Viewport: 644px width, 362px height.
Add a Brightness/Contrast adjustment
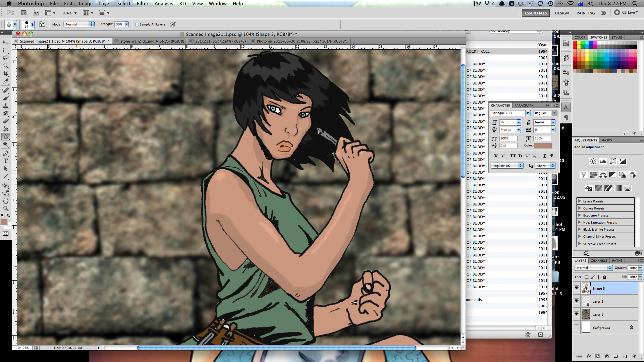pos(593,161)
